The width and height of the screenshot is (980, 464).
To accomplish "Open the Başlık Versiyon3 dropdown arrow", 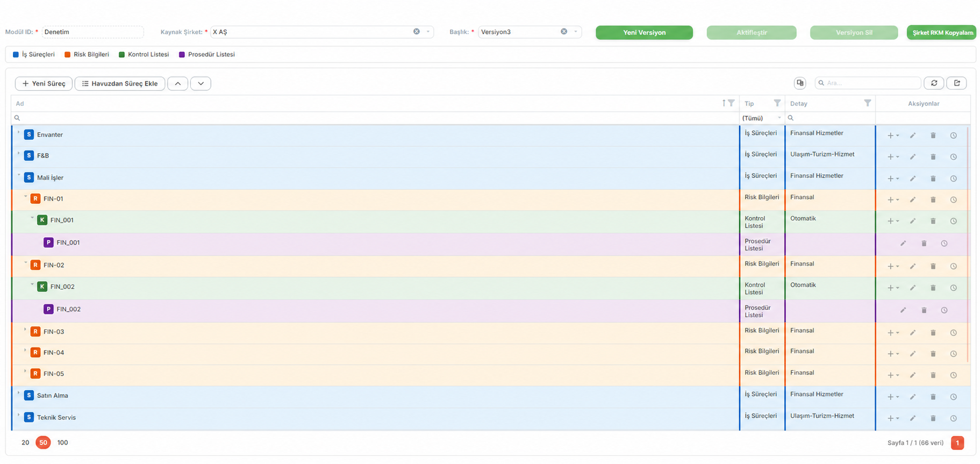I will (x=575, y=32).
